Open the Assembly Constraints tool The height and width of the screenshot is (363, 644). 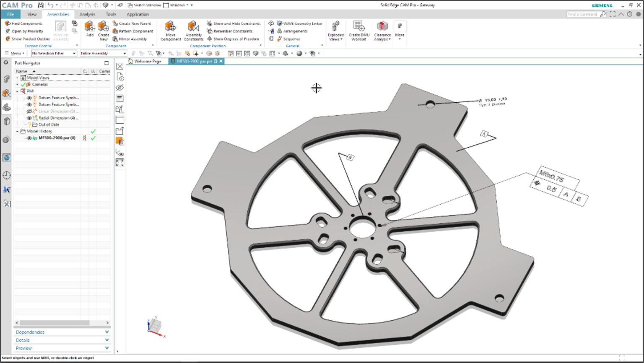pyautogui.click(x=193, y=31)
